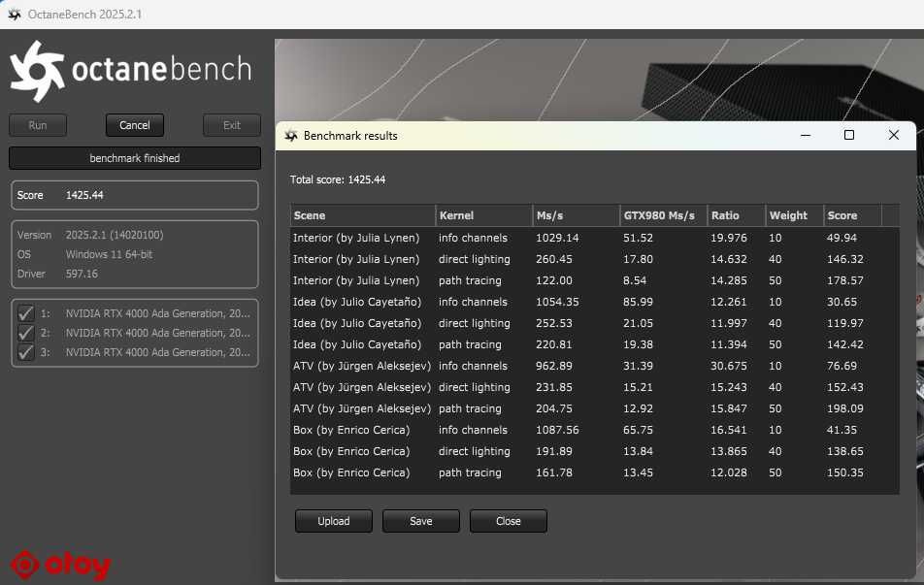Select the ATV path tracing row
This screenshot has height=585, width=924.
point(595,408)
